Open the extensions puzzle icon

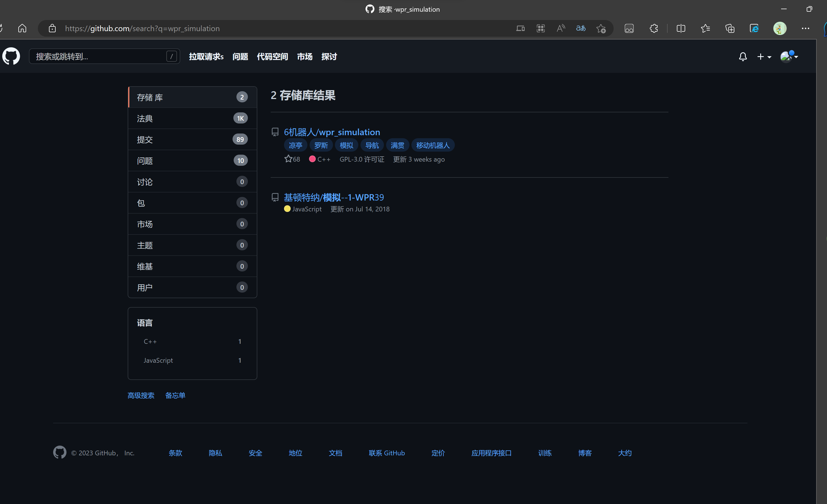(x=653, y=28)
